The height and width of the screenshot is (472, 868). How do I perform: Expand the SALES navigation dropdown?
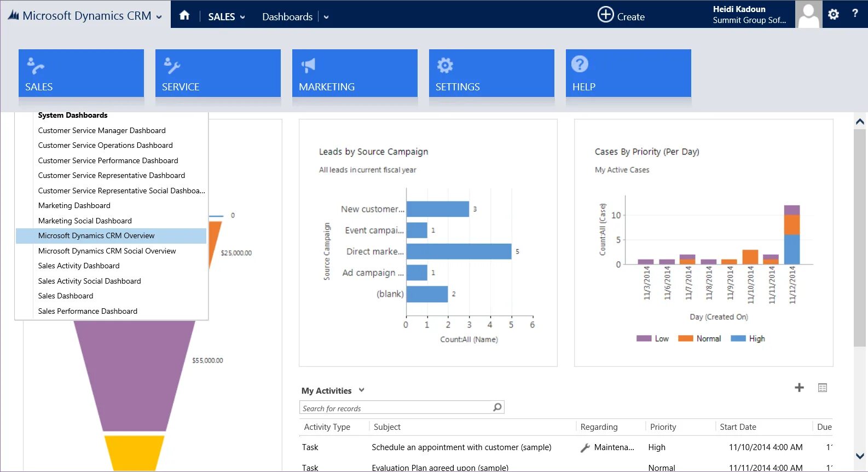(x=242, y=17)
